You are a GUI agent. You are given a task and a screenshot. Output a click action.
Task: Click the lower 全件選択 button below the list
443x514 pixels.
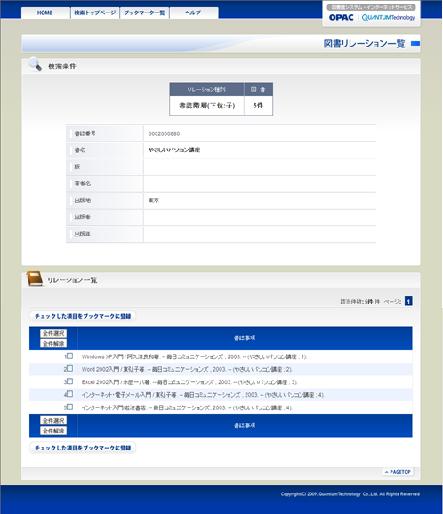tap(54, 420)
